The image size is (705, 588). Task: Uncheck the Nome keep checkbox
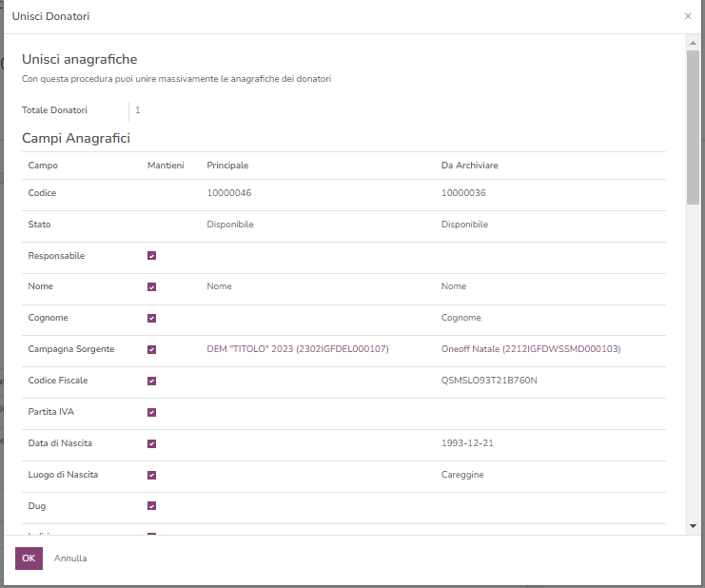(x=152, y=286)
